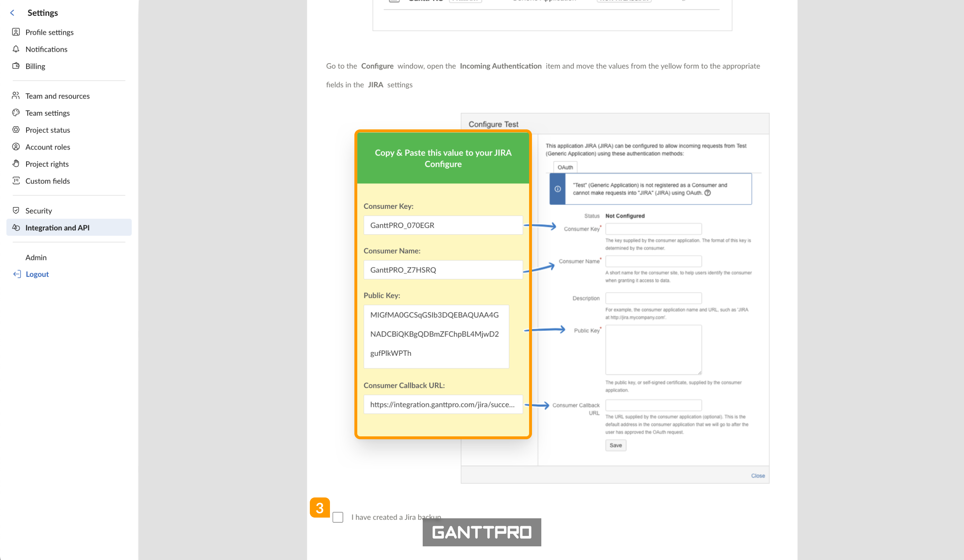The width and height of the screenshot is (964, 560).
Task: Click the Consumer Key field GanttPRO_070EGR
Action: pyautogui.click(x=443, y=225)
